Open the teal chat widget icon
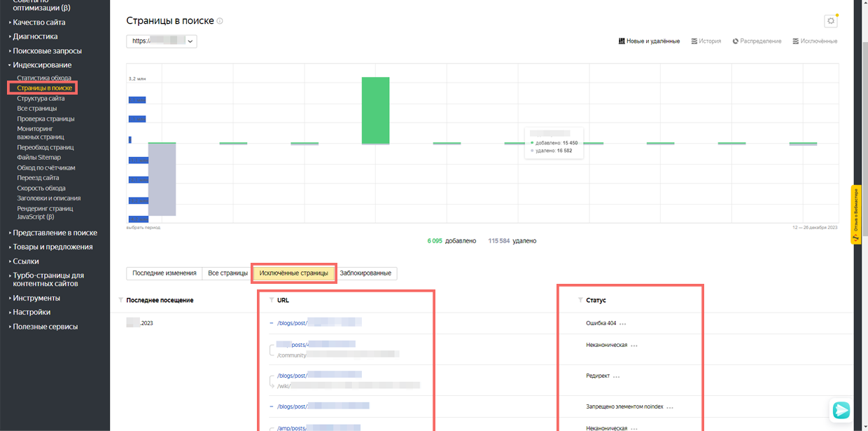Screen dimensions: 868x431 841,410
